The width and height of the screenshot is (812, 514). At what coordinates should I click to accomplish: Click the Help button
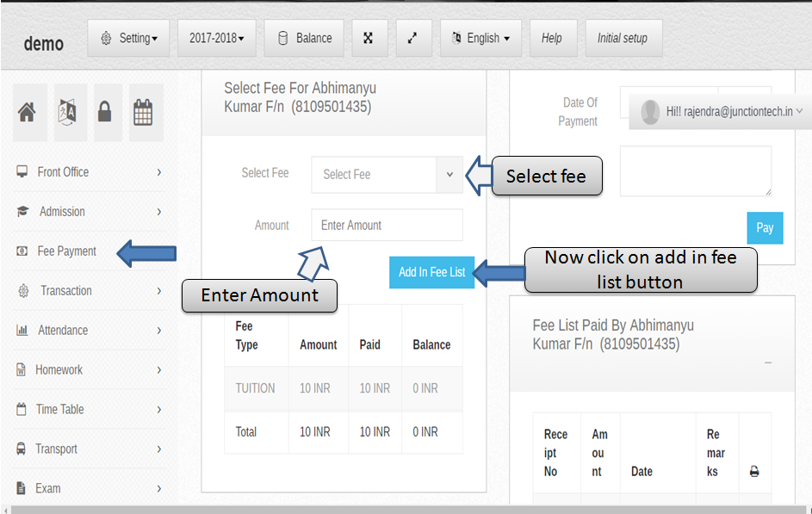(553, 38)
